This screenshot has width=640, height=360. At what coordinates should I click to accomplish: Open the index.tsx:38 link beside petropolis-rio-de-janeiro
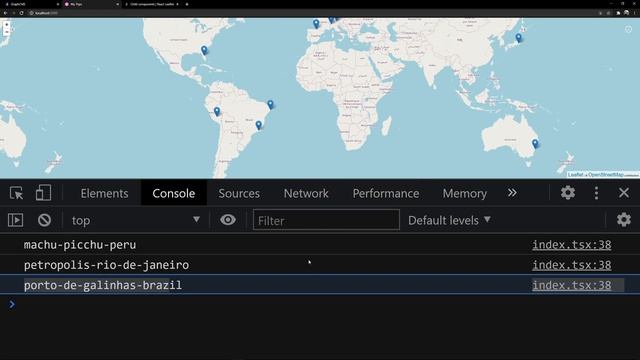pyautogui.click(x=571, y=265)
